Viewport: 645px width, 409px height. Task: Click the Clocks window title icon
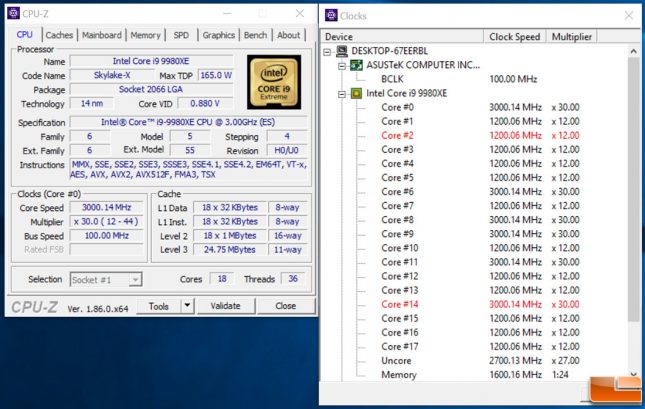point(331,15)
